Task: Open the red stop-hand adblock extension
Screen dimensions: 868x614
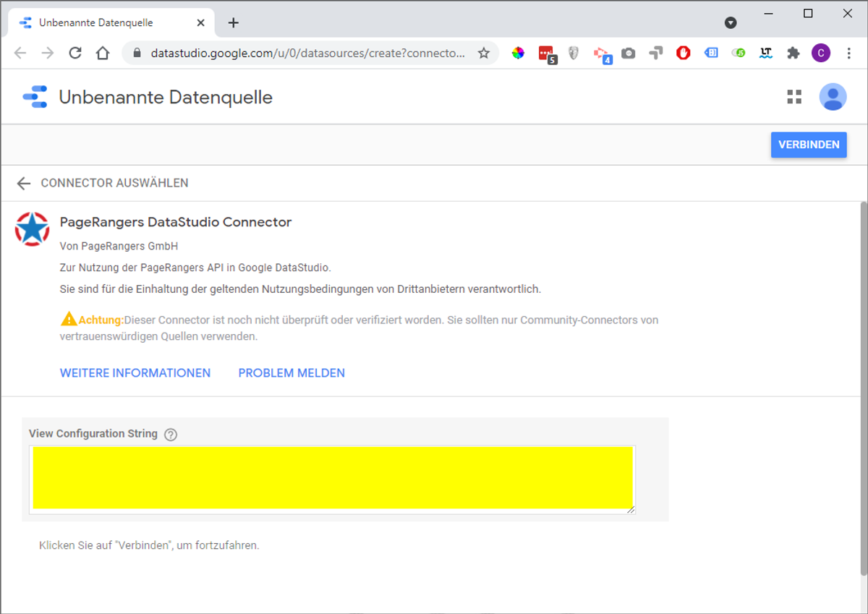Action: [684, 53]
